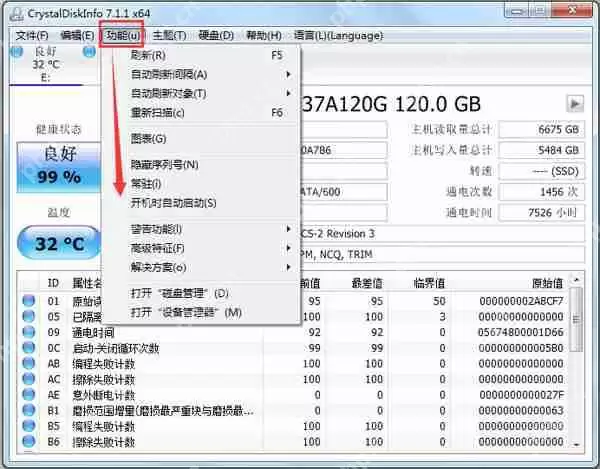This screenshot has height=469, width=600.
Task: Click the next disk arrow button
Action: 575,103
